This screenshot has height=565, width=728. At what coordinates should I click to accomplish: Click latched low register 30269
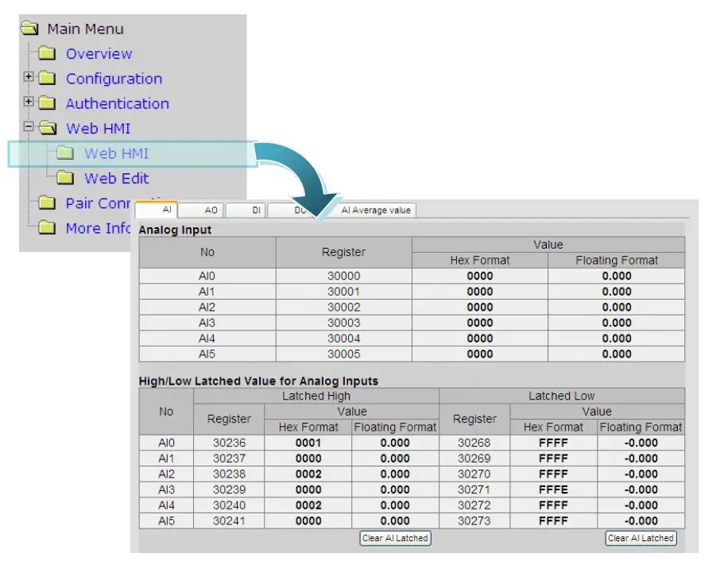point(474,459)
